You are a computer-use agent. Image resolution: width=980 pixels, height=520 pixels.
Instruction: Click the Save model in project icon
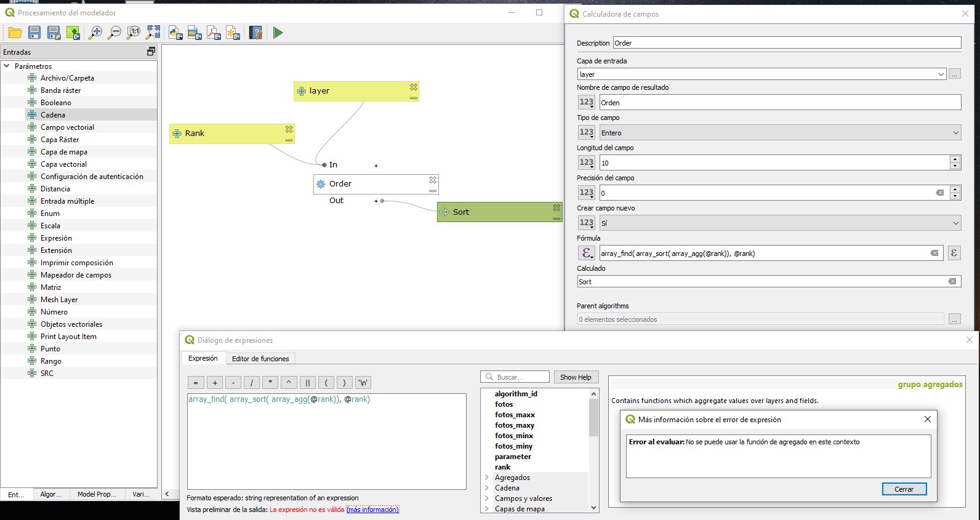[73, 33]
